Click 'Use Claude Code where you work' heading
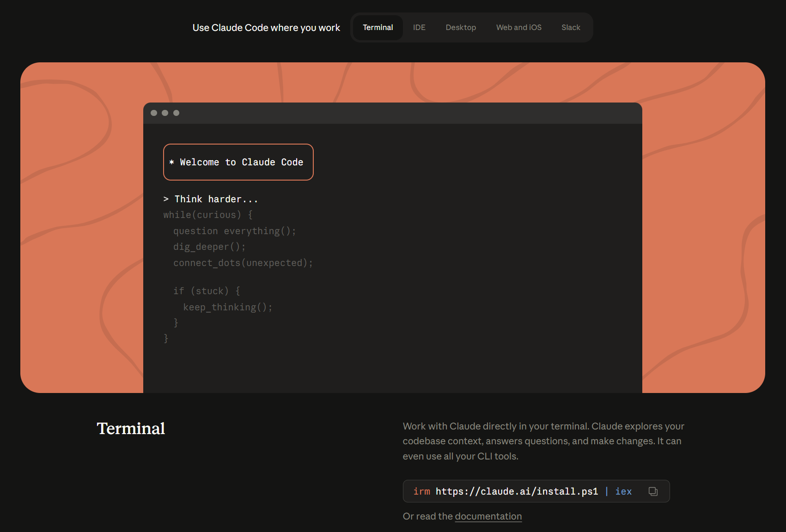 coord(266,28)
